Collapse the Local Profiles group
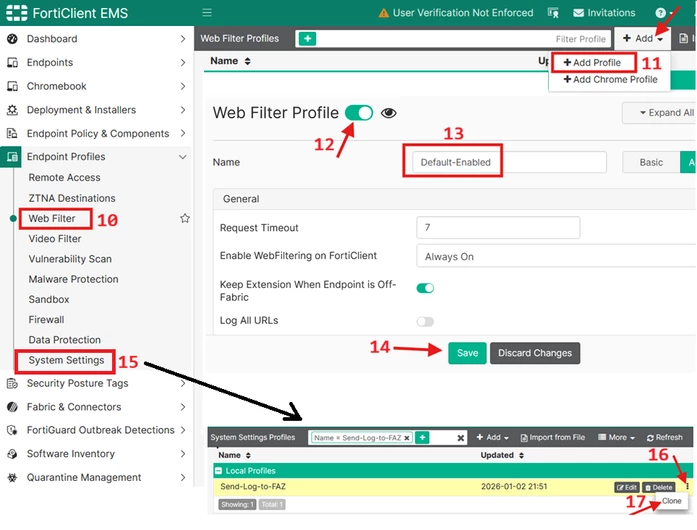The width and height of the screenshot is (697, 530). click(219, 470)
